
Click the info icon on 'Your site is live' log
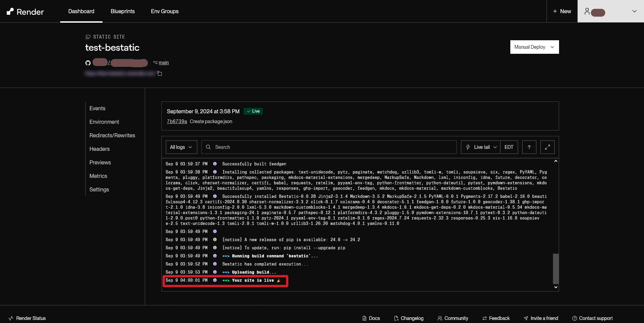(215, 280)
